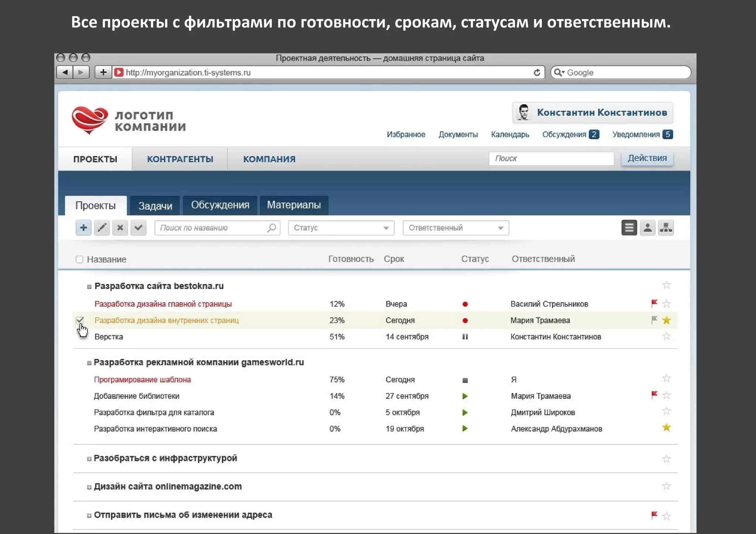Open the КОМПАНИЯ main section
The height and width of the screenshot is (534, 756).
(x=269, y=159)
